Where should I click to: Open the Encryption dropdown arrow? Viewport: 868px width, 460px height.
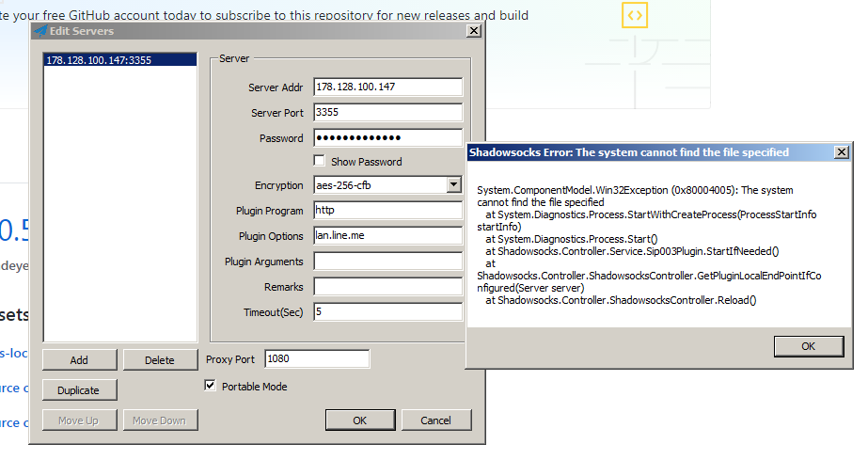click(x=454, y=184)
